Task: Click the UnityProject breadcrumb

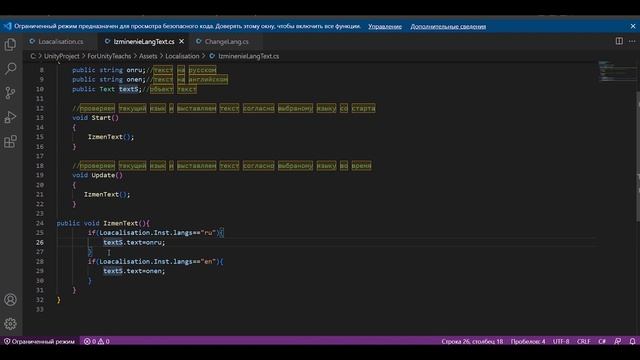Action: tap(62, 56)
